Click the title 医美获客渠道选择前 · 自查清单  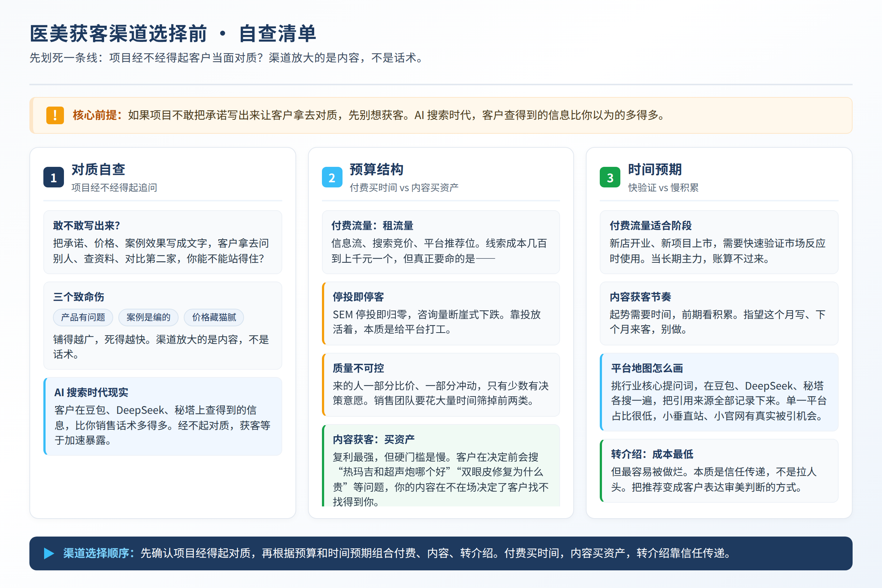[x=173, y=33]
